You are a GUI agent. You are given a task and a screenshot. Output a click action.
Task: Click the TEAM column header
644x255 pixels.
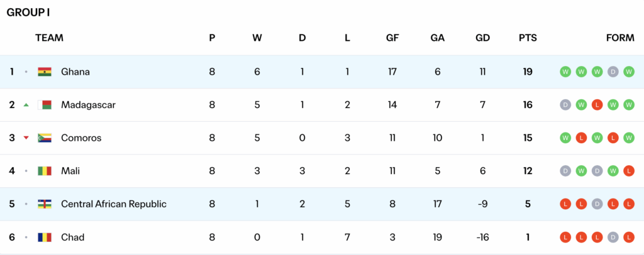point(49,38)
